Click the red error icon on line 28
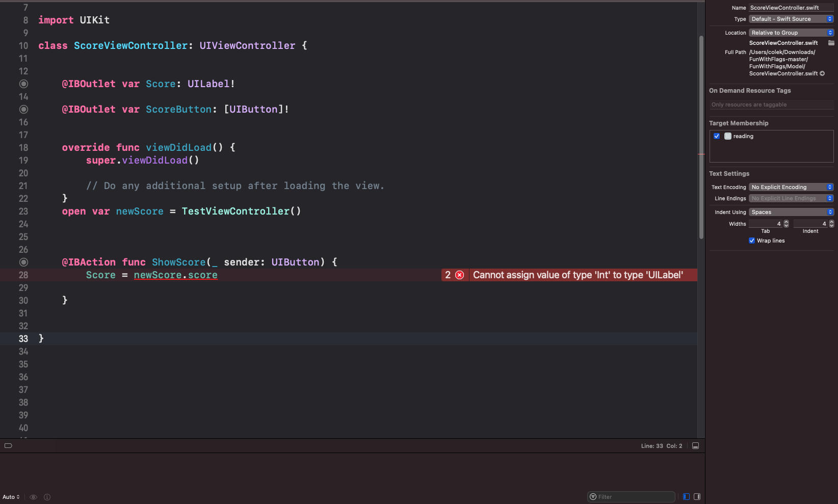Image resolution: width=838 pixels, height=504 pixels. 459,275
